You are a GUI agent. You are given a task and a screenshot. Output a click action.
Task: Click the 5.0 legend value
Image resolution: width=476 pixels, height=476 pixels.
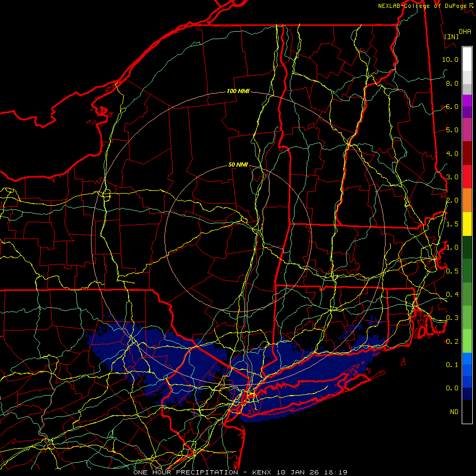pos(452,130)
